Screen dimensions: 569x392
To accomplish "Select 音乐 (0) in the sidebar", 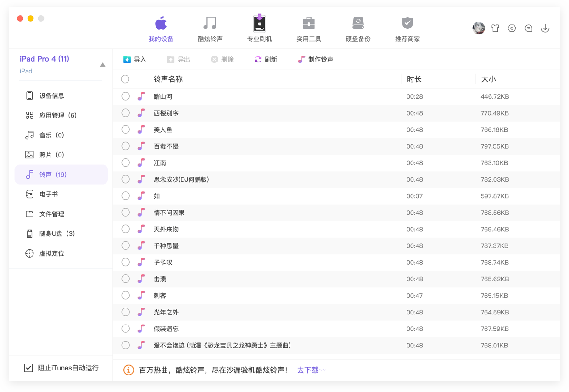I will [x=61, y=135].
